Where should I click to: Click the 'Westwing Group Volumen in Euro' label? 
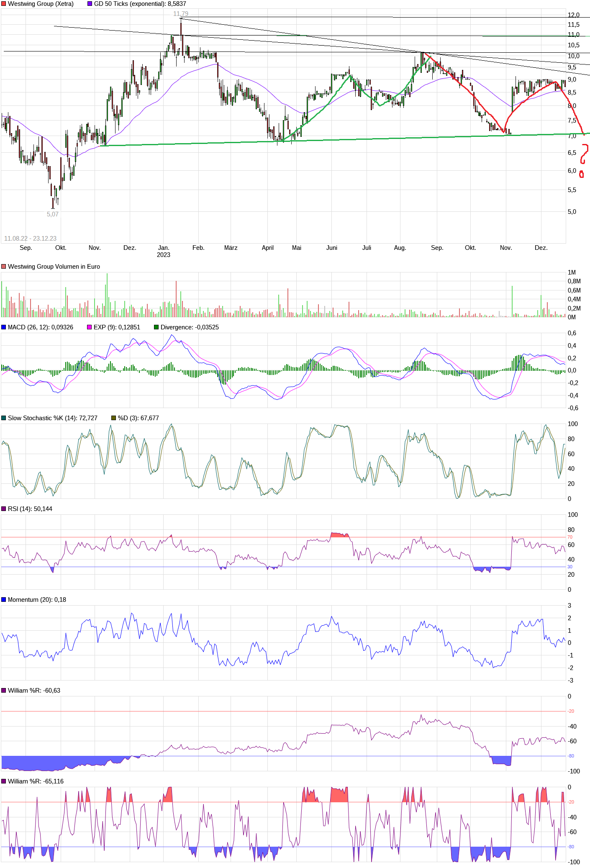(54, 267)
